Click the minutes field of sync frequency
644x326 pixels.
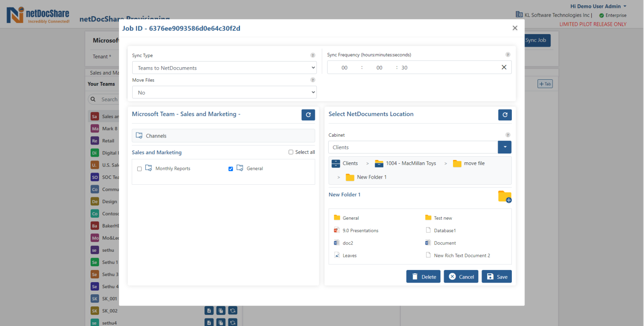(x=379, y=68)
